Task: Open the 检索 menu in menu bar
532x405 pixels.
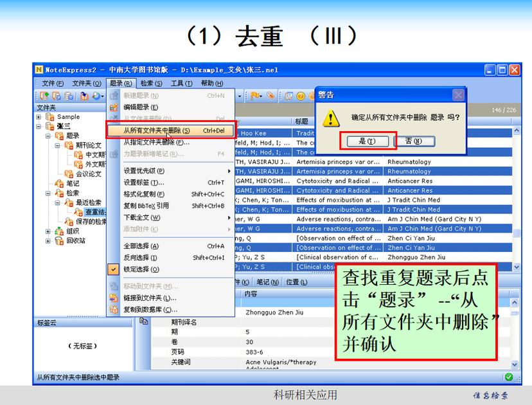Action: [151, 83]
